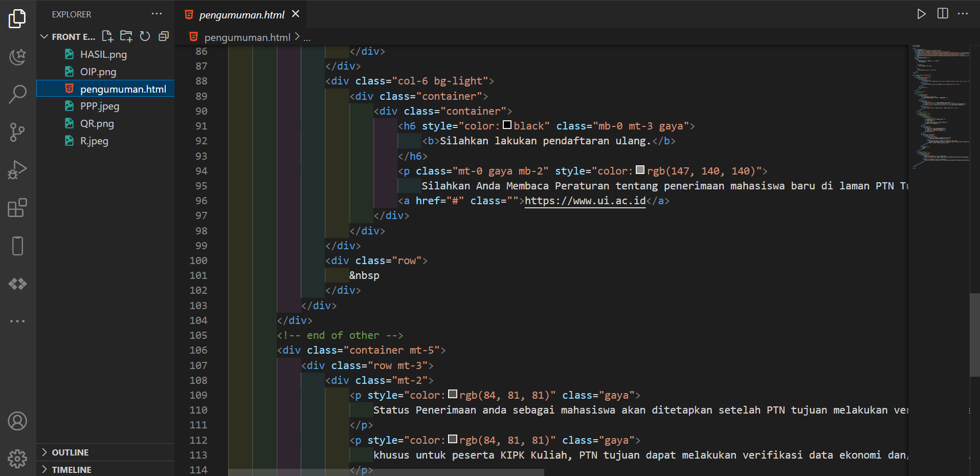
Task: Click rgb(84, 81, 81) swatch on line 109
Action: tap(453, 394)
